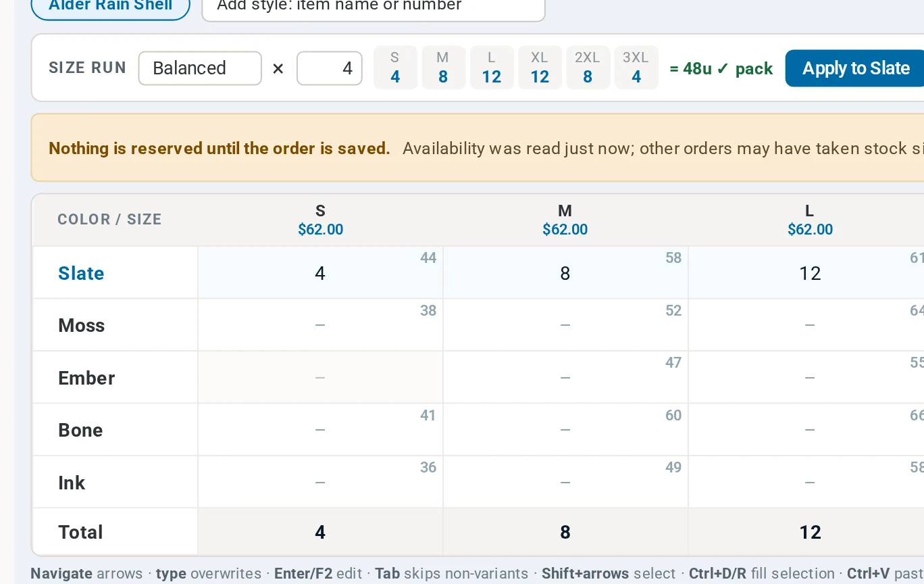Select the L size chip showing 12
The image size is (924, 584).
491,68
